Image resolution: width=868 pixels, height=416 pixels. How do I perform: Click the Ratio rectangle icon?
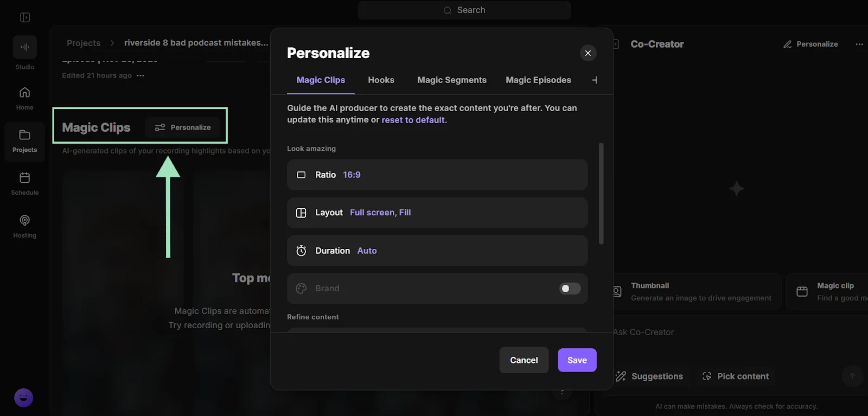click(301, 175)
